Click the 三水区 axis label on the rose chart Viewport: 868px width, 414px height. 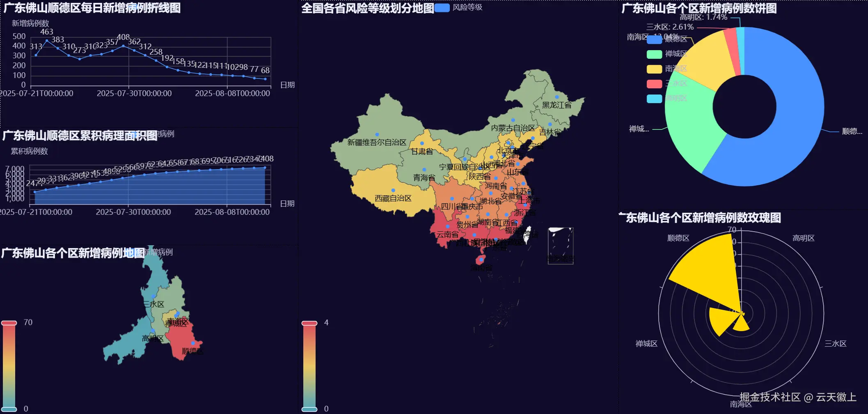[x=836, y=344]
